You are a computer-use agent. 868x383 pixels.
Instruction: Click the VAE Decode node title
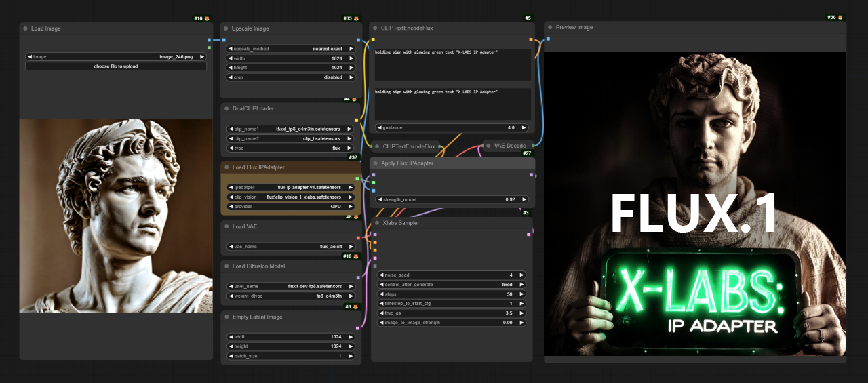pos(511,146)
